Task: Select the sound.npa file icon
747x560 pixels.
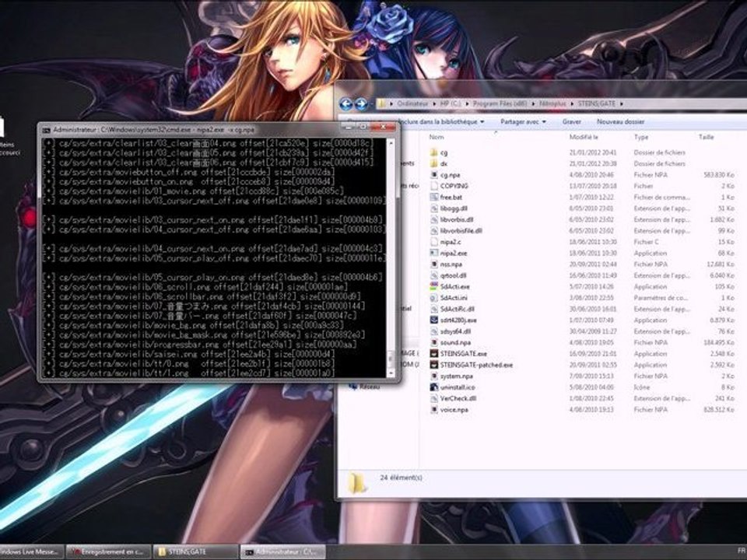Action: click(x=434, y=342)
